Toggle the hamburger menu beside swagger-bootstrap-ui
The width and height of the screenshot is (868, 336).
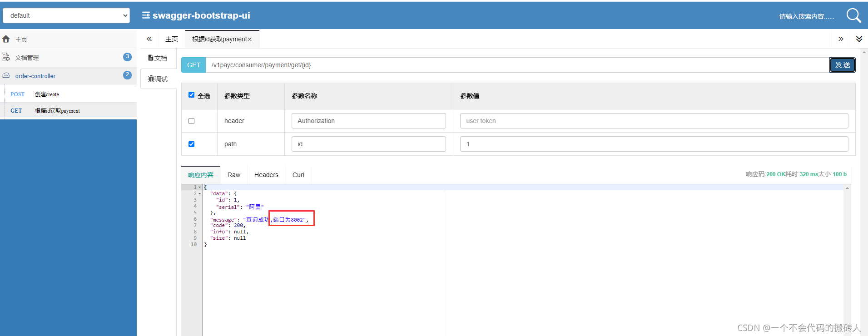pos(146,15)
